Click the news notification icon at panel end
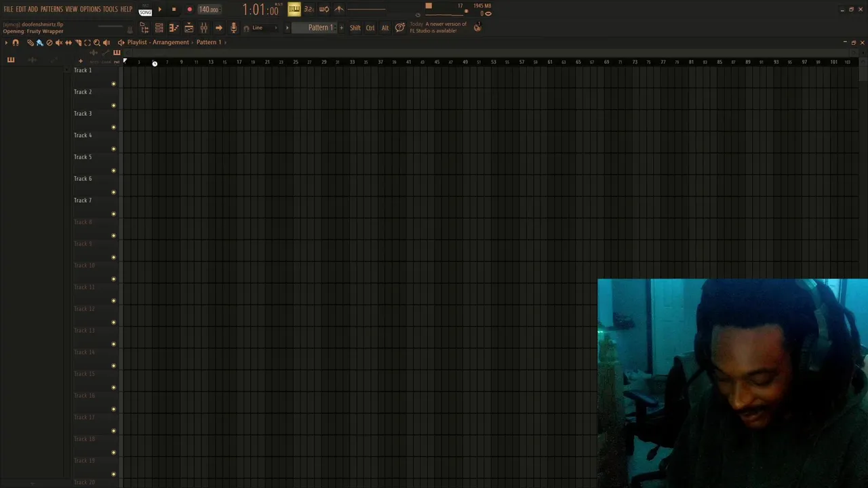868x488 pixels. pos(477,27)
